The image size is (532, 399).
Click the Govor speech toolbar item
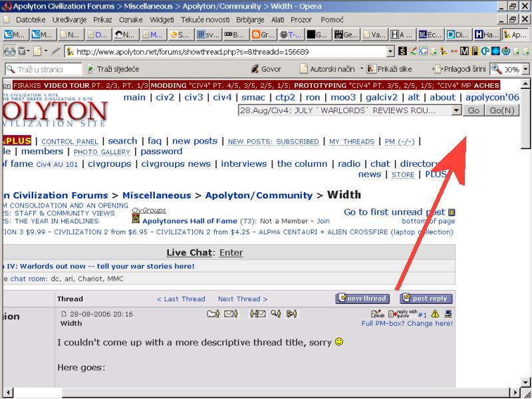click(267, 69)
